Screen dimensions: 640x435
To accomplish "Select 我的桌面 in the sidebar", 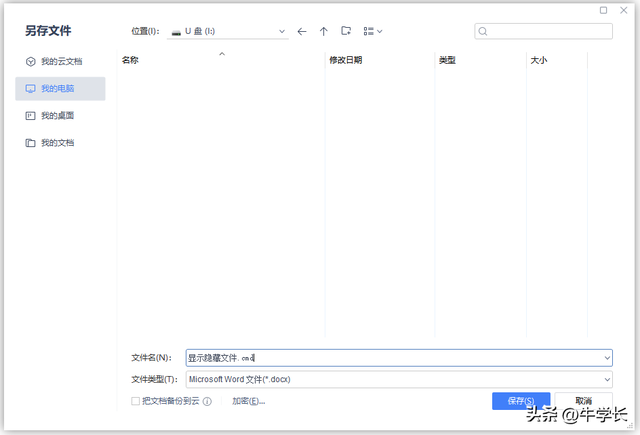I will (x=57, y=115).
